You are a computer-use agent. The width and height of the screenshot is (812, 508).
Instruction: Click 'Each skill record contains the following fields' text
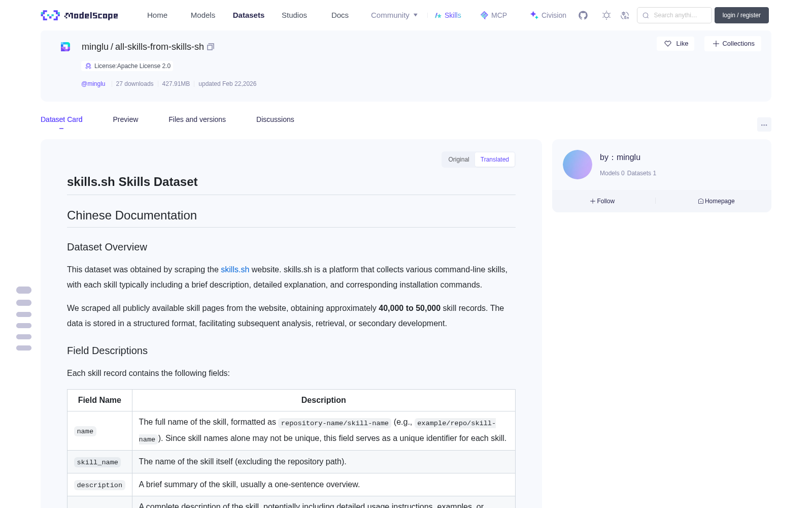click(148, 373)
